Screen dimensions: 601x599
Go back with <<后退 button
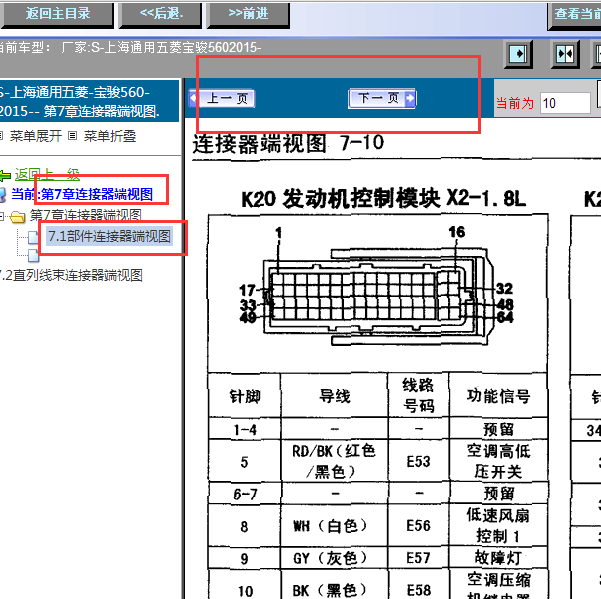161,14
